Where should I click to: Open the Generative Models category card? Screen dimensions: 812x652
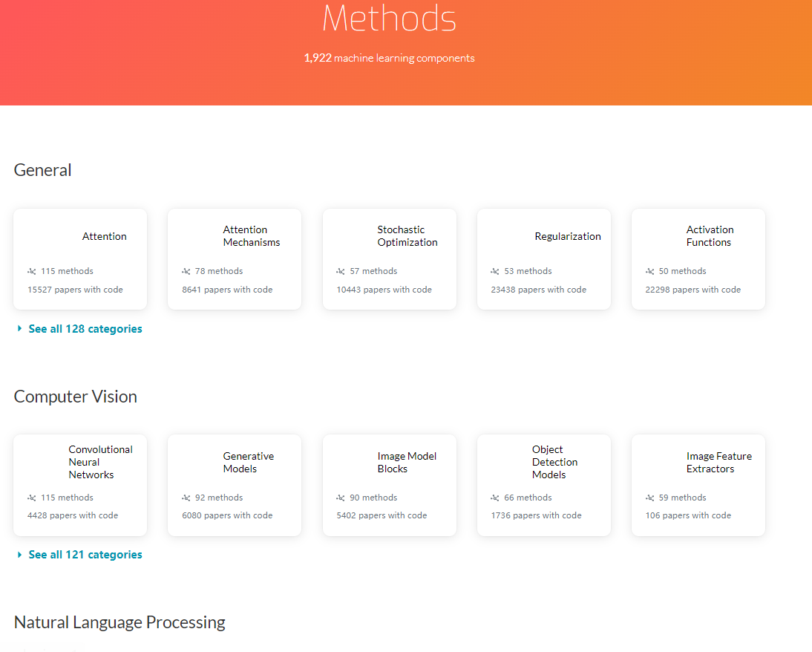(235, 485)
